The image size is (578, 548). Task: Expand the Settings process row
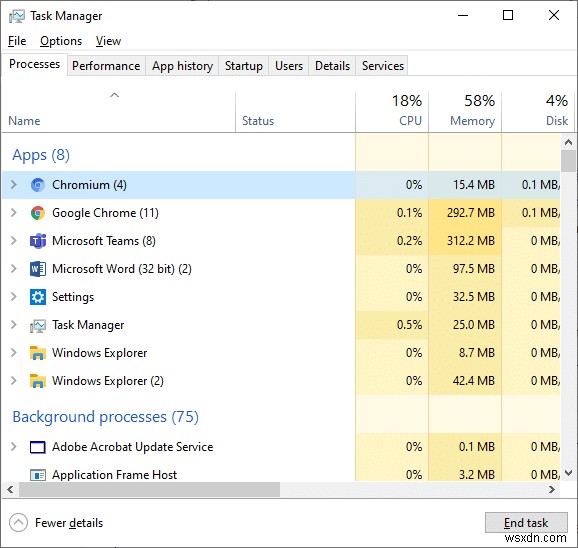tap(14, 297)
